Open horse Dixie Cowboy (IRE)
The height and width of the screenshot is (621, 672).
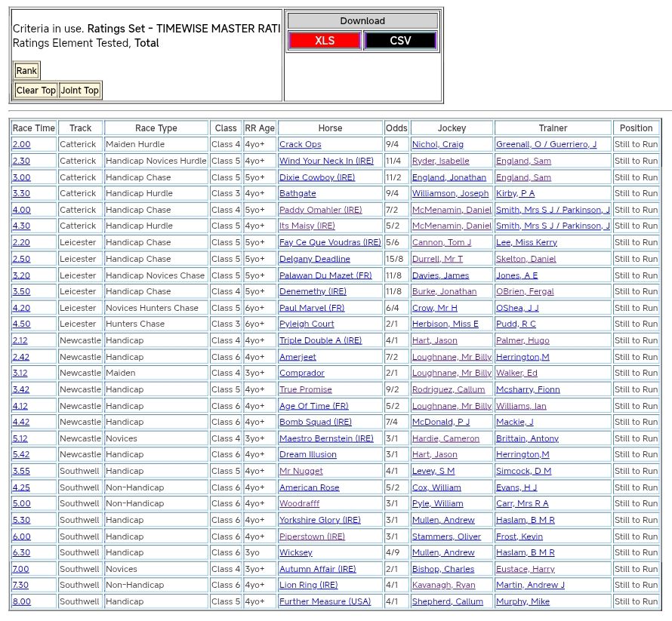coord(316,177)
